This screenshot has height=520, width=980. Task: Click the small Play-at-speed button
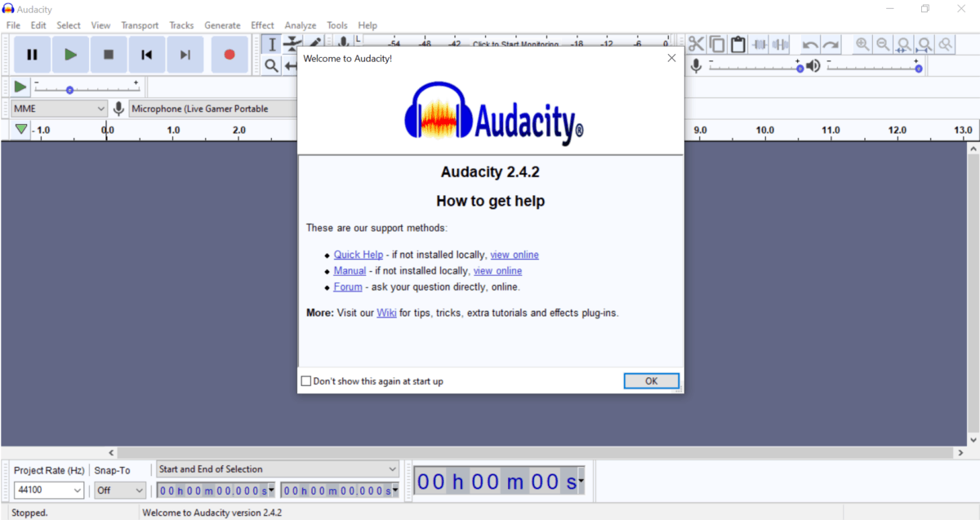tap(20, 87)
